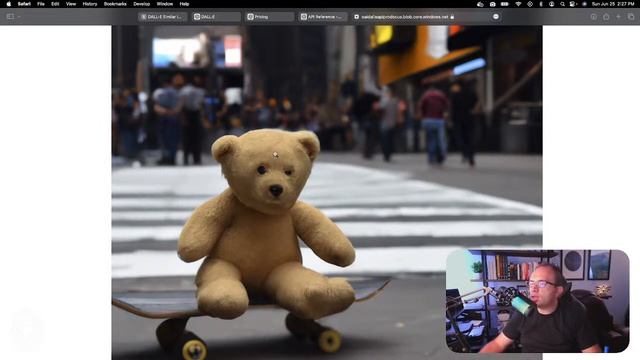
Task: Click the webcam overlay of the presenter
Action: 538,301
